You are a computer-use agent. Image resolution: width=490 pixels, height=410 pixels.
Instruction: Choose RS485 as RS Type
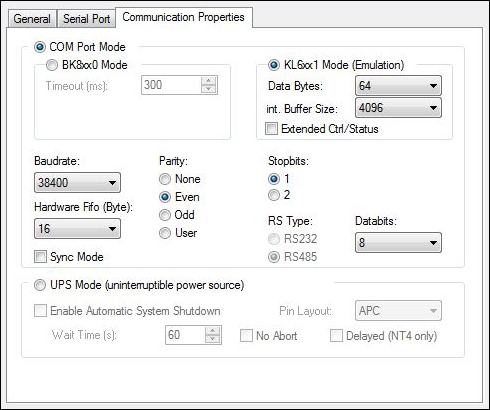[x=274, y=257]
